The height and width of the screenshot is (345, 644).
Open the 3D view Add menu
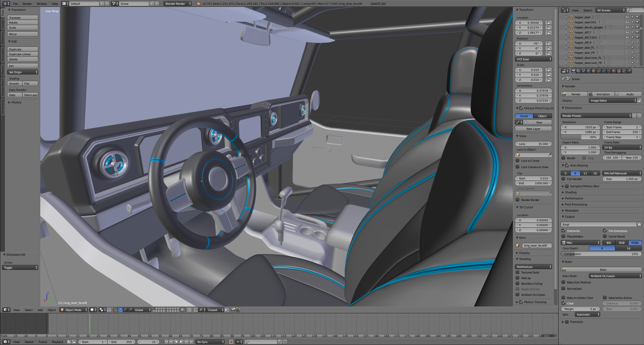pyautogui.click(x=40, y=310)
